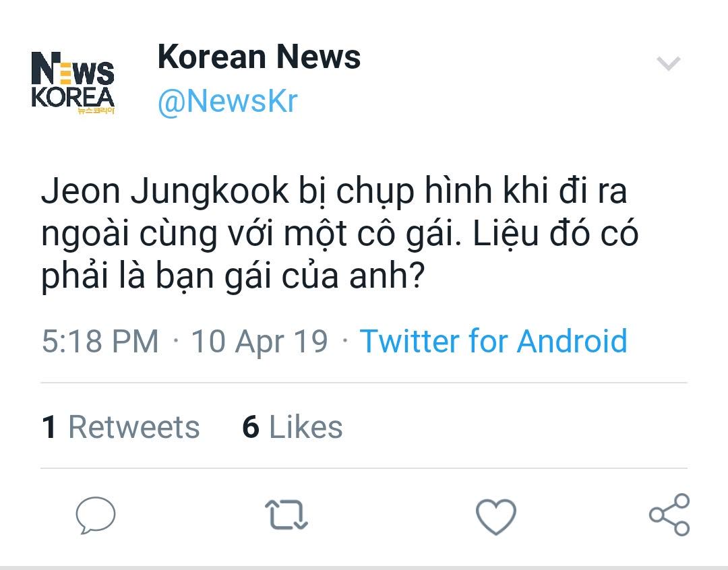The width and height of the screenshot is (728, 570).
Task: Open the News Korea profile picture
Action: pyautogui.click(x=73, y=82)
